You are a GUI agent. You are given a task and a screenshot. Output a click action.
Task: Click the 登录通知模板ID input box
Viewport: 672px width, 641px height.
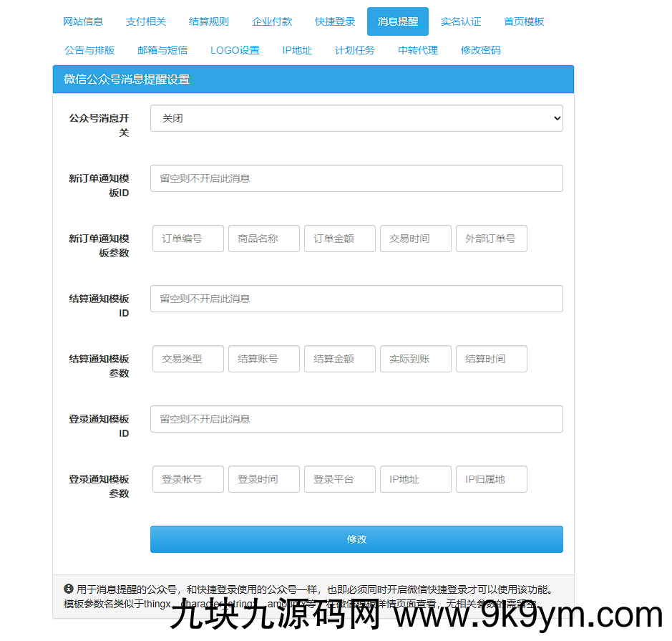[x=356, y=419]
